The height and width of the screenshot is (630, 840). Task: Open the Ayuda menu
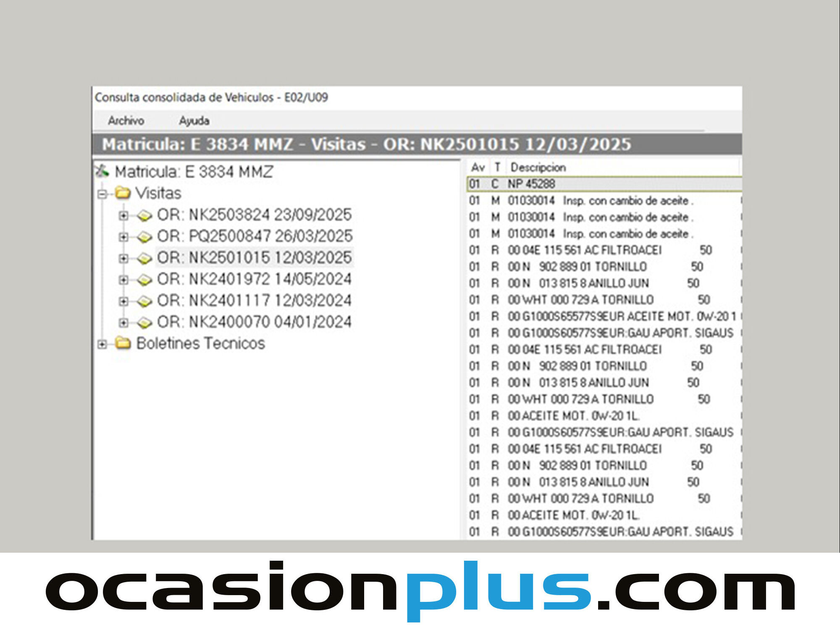point(194,121)
